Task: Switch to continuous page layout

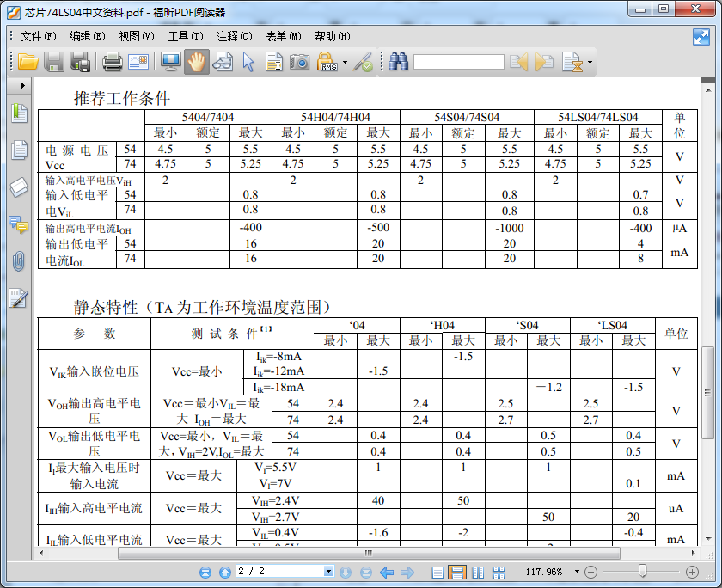Action: click(x=457, y=573)
